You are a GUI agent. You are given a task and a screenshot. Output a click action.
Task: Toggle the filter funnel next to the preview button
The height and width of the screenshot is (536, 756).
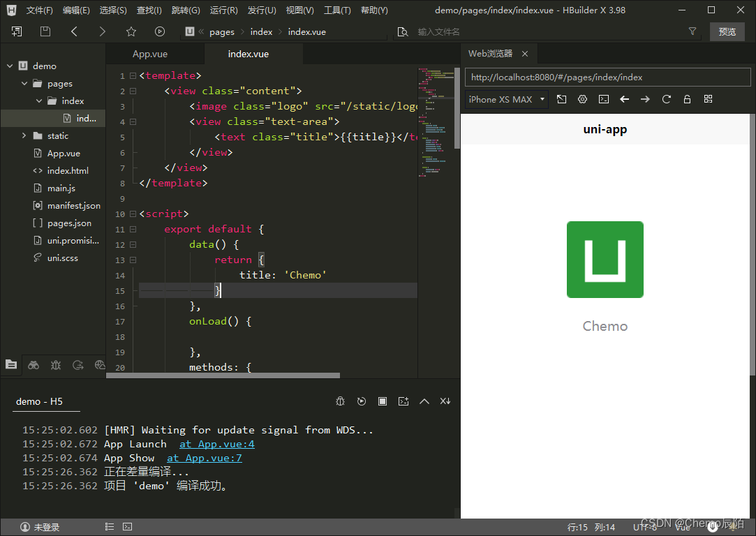point(692,31)
